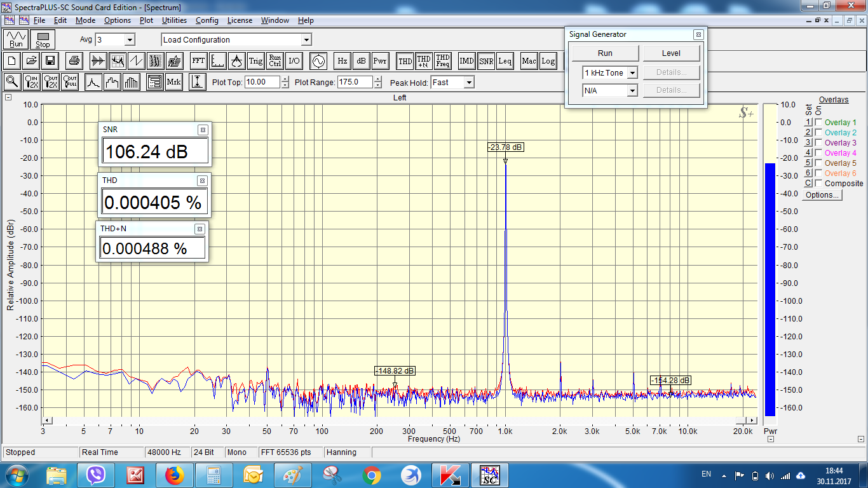Click the dB toolbar button

click(x=361, y=61)
